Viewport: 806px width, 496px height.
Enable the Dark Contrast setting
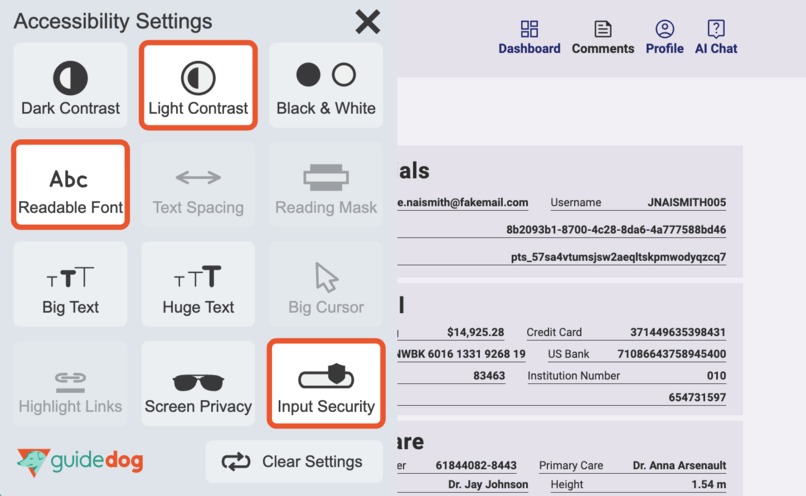[70, 85]
